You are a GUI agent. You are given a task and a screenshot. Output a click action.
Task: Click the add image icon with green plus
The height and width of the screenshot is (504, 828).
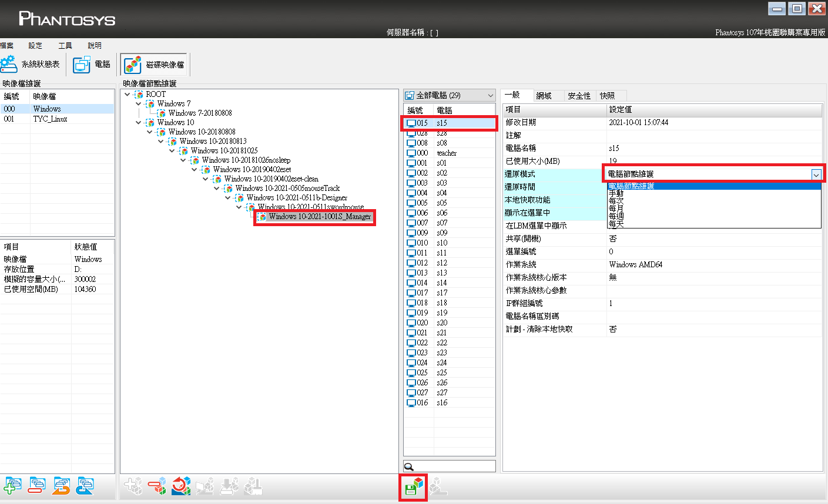12,486
